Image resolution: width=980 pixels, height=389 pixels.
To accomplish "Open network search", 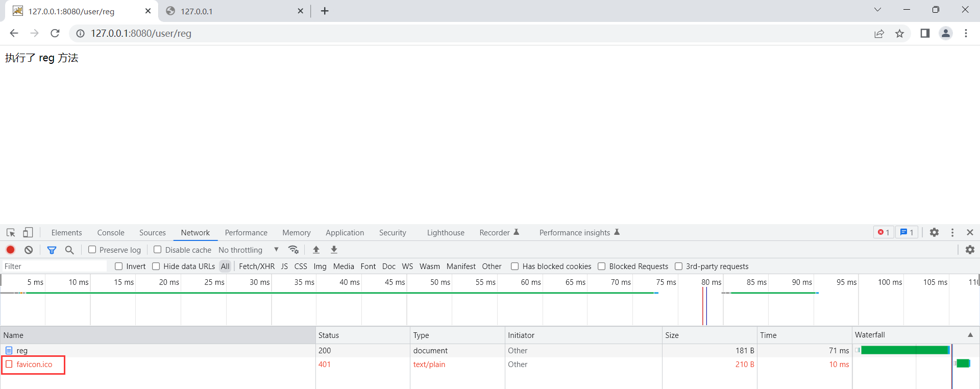I will coord(69,250).
